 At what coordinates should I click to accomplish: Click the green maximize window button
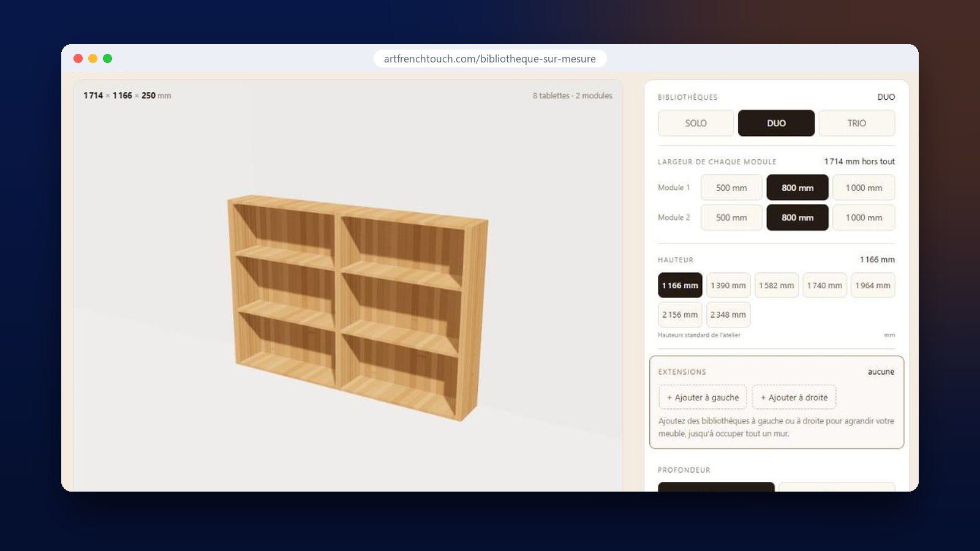[107, 59]
